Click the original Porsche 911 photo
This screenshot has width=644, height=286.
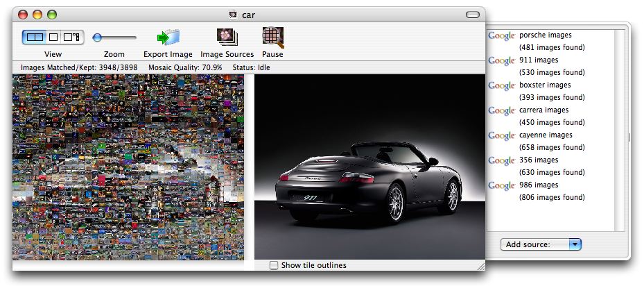(x=369, y=167)
